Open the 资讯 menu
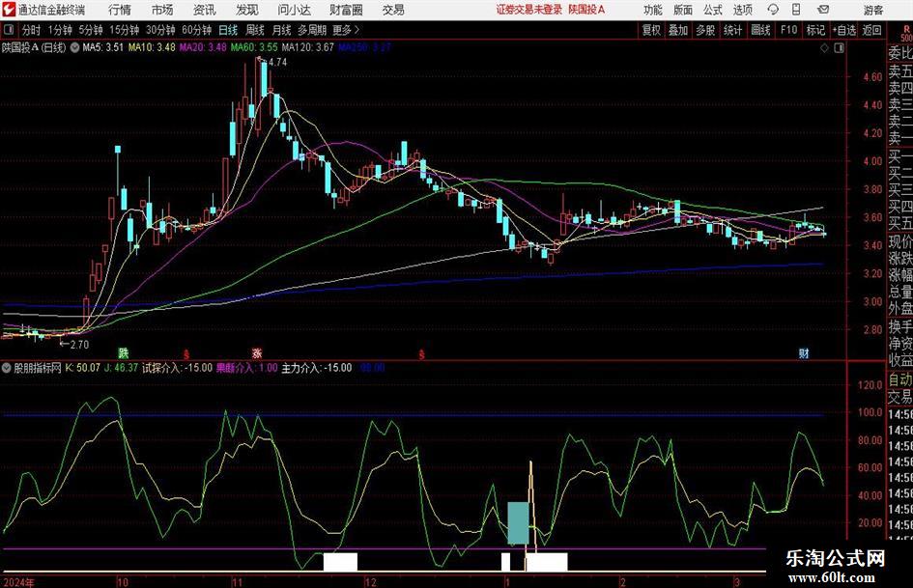913x588 pixels. [205, 10]
